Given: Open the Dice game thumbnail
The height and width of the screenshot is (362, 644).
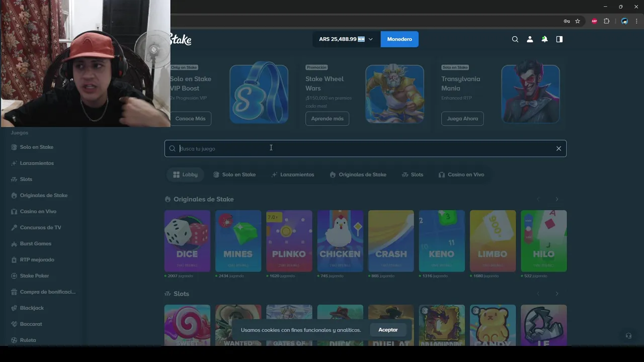Looking at the screenshot, I should (187, 241).
